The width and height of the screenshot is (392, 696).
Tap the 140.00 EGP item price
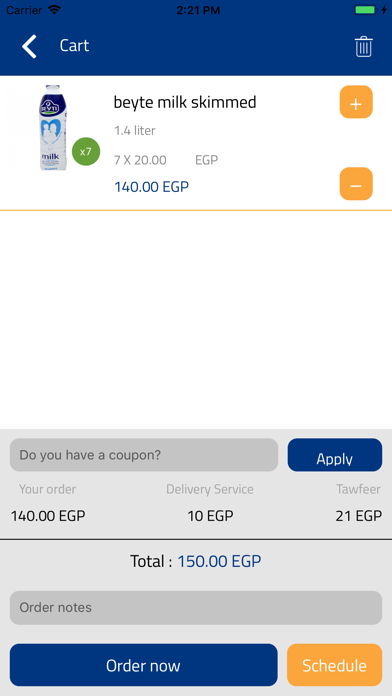[x=151, y=187]
